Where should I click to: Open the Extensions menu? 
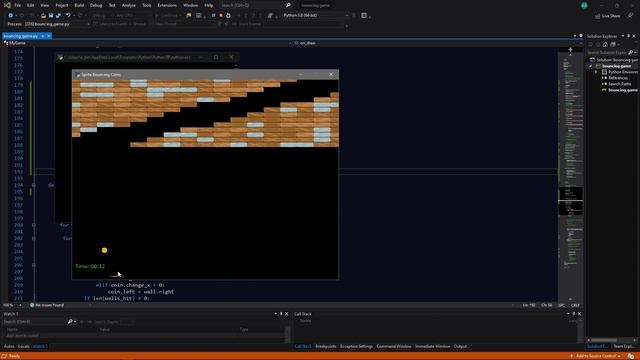click(167, 5)
